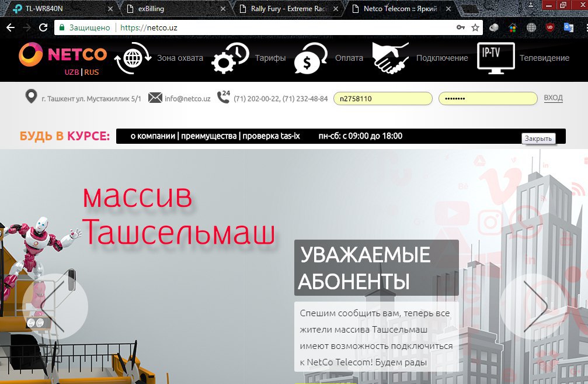Screen dimensions: 588x384
Task: Open the преимущества link
Action: click(x=209, y=136)
